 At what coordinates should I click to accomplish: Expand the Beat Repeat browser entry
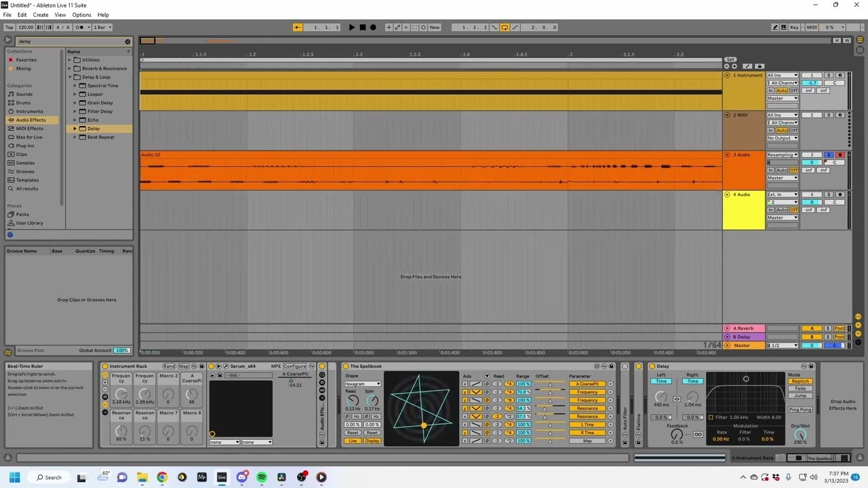(x=75, y=137)
